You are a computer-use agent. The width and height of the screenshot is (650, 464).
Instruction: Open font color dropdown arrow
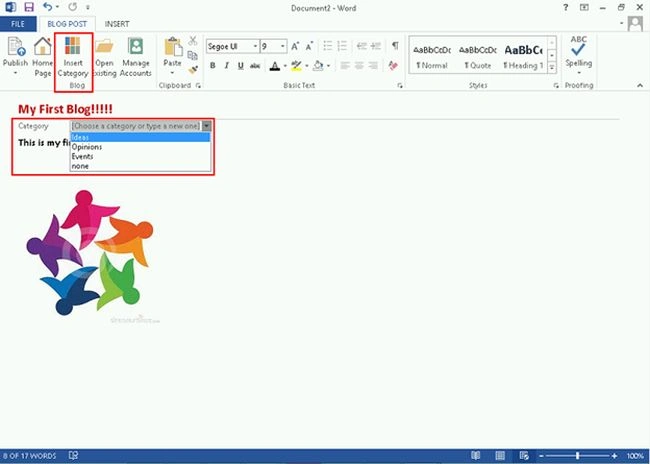pyautogui.click(x=285, y=66)
